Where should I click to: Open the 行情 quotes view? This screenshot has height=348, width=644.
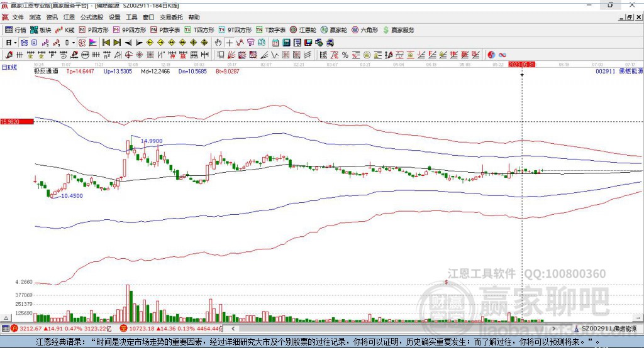(x=15, y=30)
